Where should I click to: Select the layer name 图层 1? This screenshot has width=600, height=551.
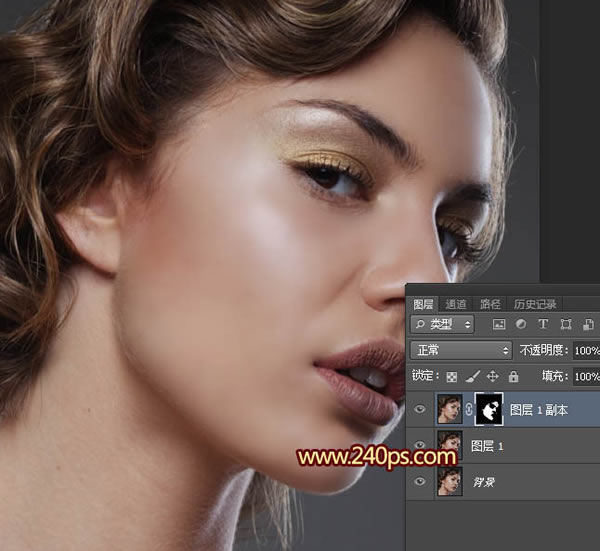click(x=487, y=446)
